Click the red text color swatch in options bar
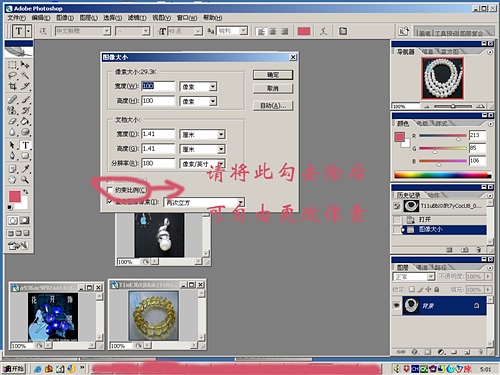 (304, 31)
